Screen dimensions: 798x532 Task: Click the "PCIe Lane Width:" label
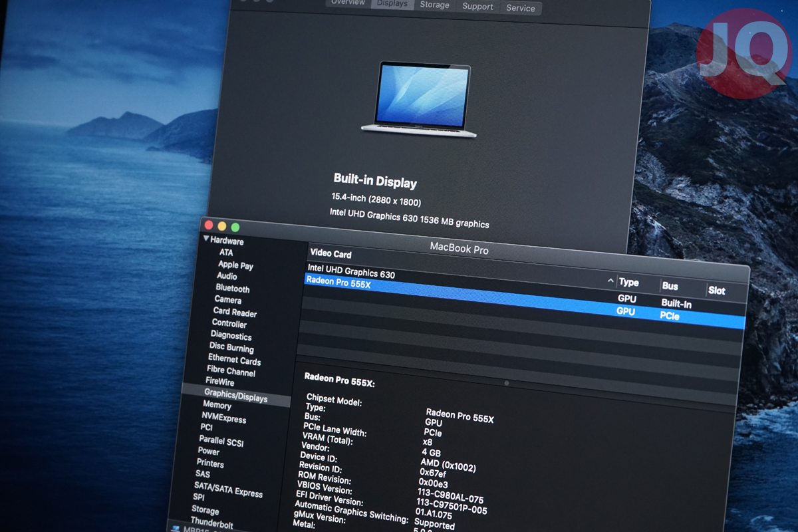(x=334, y=430)
